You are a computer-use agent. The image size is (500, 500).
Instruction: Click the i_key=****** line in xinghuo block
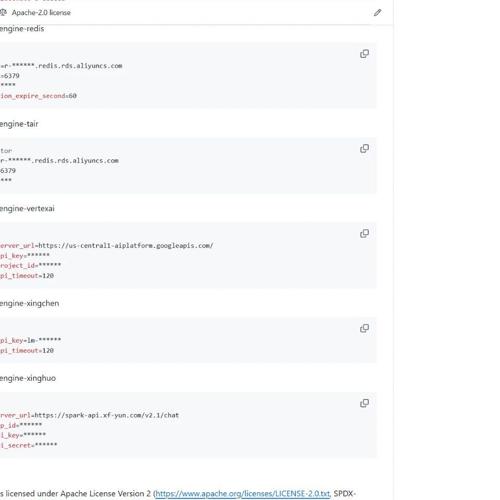[23, 435]
